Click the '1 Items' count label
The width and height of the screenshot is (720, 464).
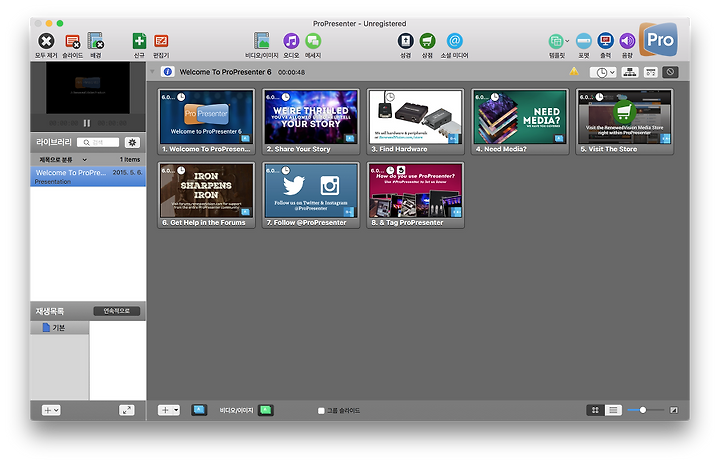[130, 159]
